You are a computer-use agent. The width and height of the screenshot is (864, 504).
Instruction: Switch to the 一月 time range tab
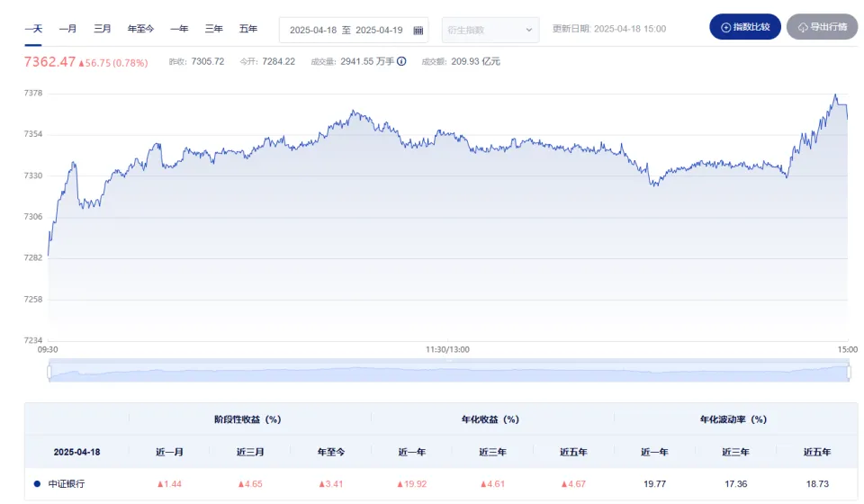coord(67,29)
